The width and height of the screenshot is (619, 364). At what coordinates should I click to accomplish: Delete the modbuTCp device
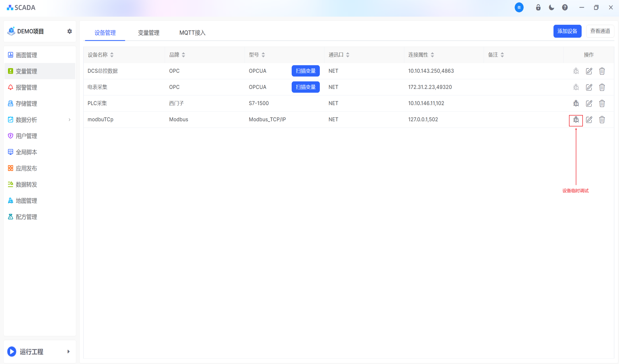602,120
